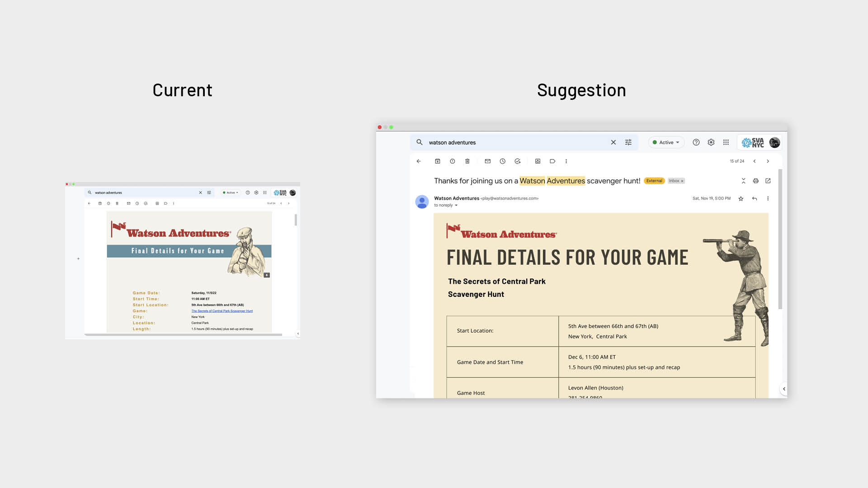Click archive icon in large email toolbar
868x488 pixels.
pyautogui.click(x=437, y=161)
